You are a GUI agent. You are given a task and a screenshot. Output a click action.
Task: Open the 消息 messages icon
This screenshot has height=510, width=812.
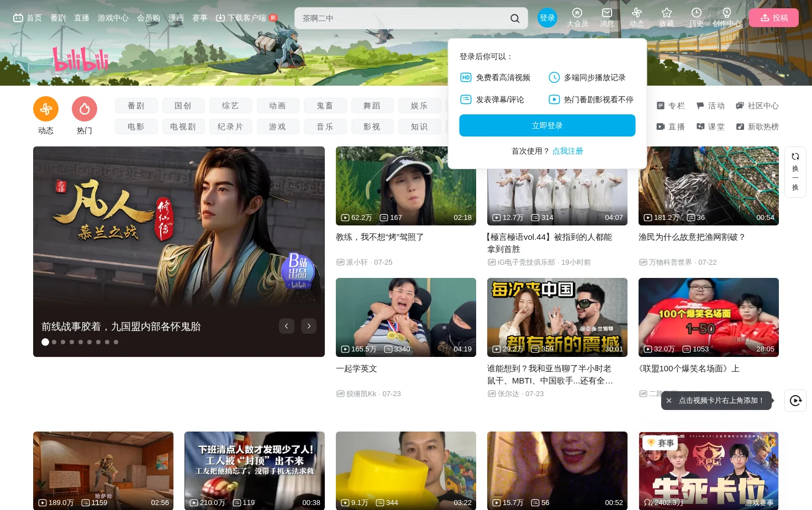[x=607, y=18]
